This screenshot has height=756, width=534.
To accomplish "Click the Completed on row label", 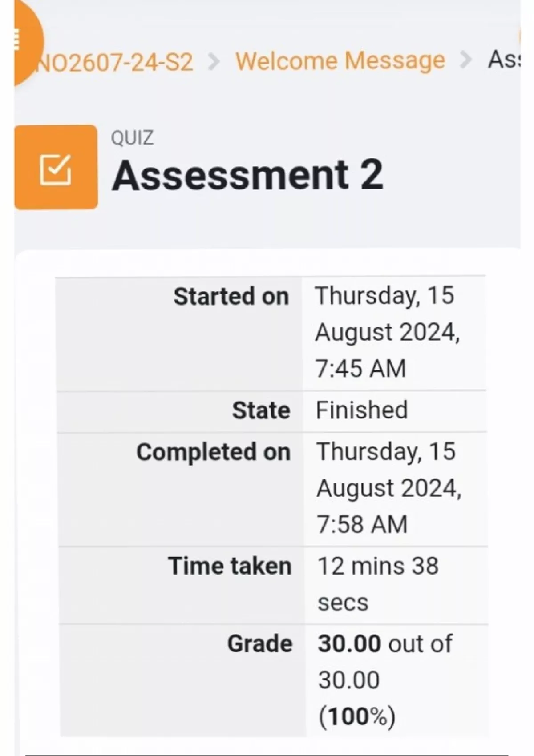I will [213, 452].
